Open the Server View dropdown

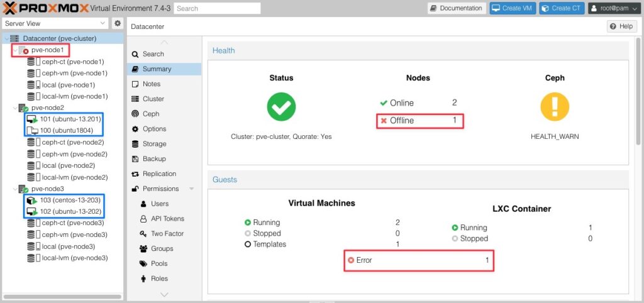[55, 23]
